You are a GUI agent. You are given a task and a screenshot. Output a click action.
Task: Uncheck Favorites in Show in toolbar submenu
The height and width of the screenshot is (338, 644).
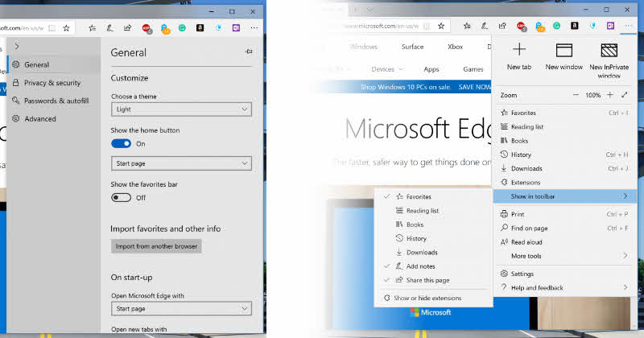click(x=433, y=196)
